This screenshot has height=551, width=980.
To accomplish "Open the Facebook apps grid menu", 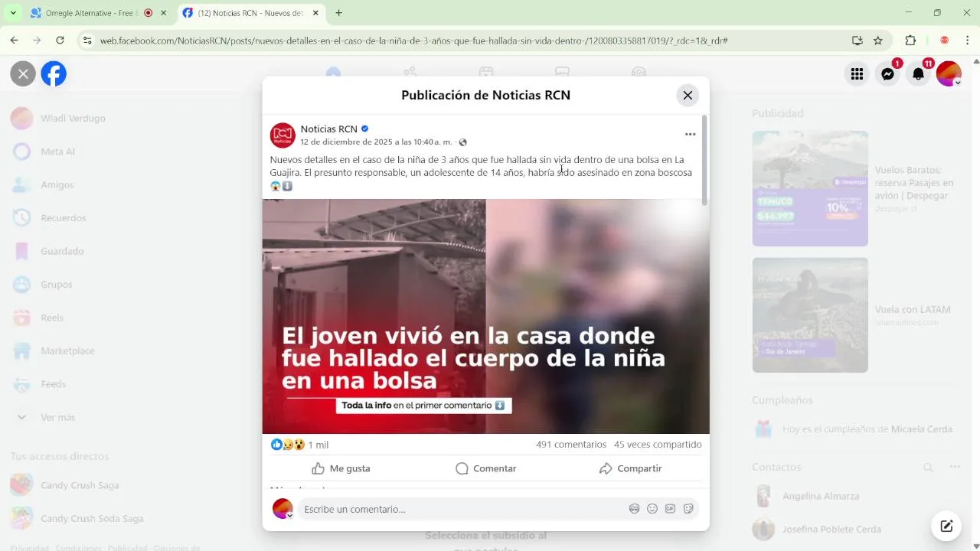I will coord(857,73).
